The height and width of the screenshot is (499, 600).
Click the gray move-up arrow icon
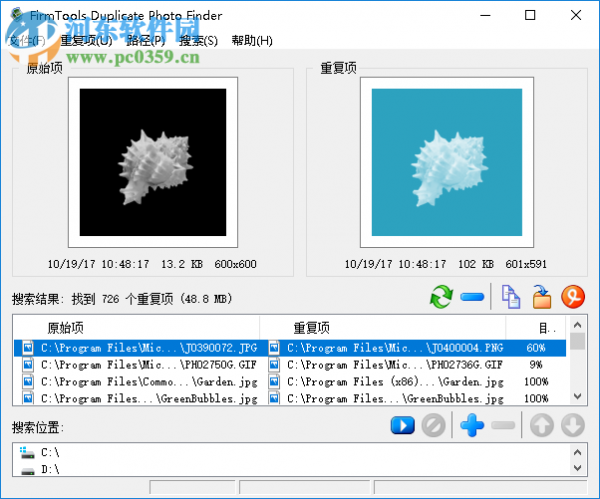(542, 425)
